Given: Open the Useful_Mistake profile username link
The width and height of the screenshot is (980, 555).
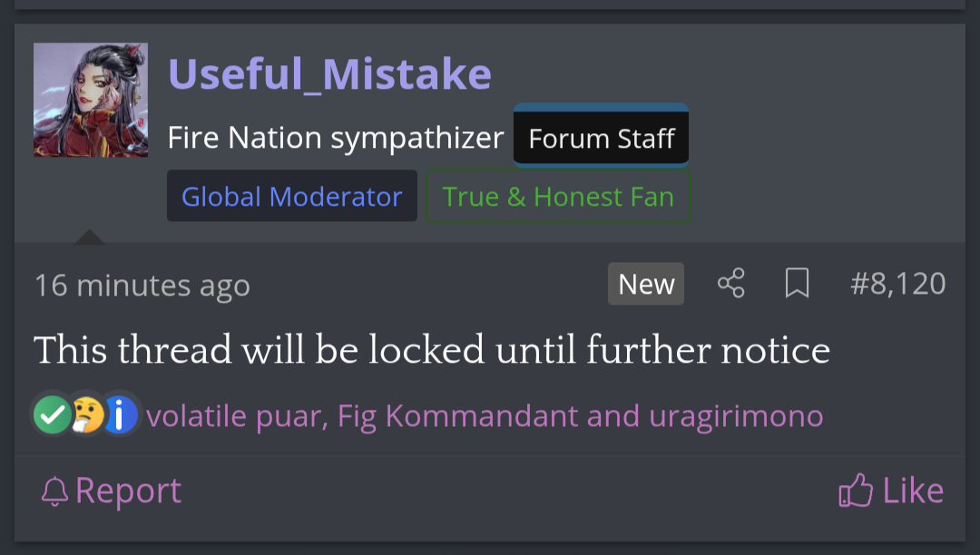Looking at the screenshot, I should (x=329, y=74).
